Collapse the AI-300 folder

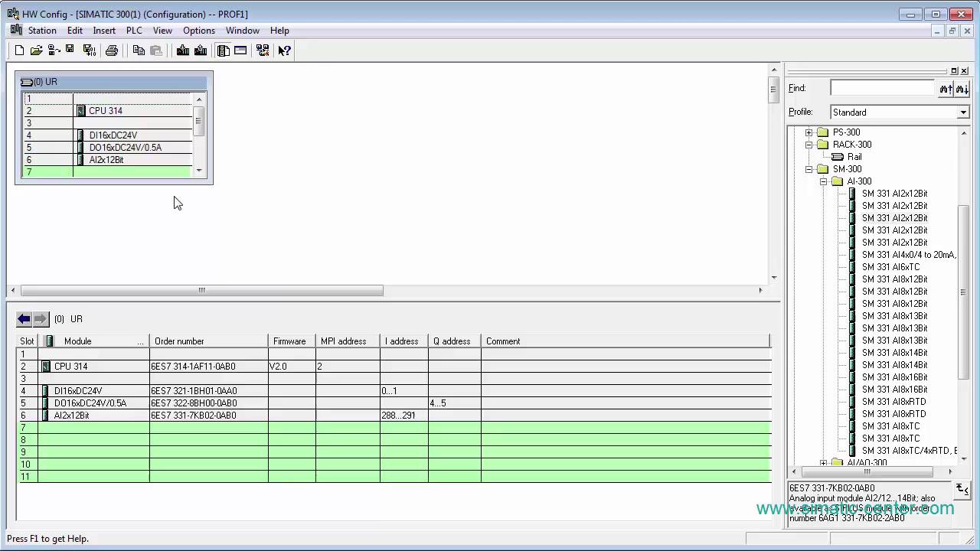tap(823, 181)
